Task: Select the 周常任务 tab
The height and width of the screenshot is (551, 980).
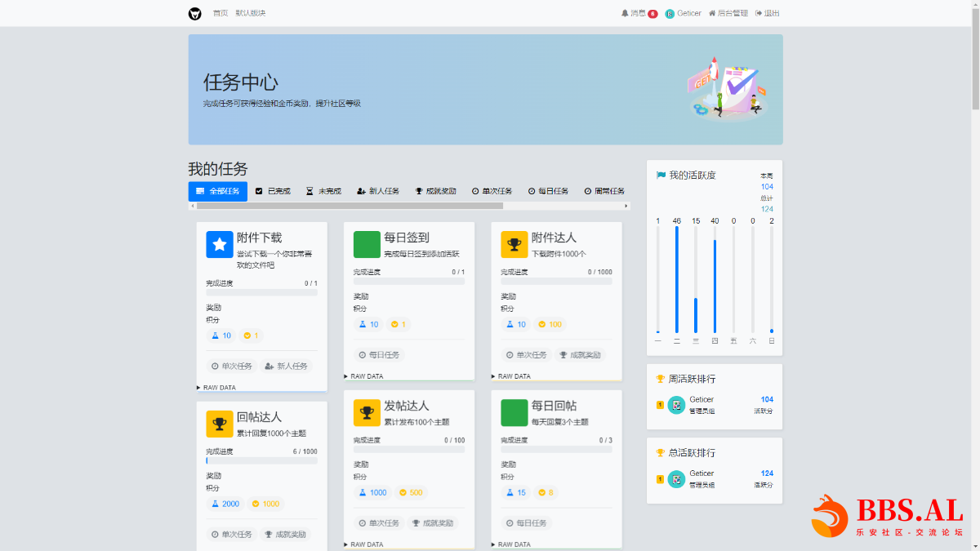Action: coord(604,191)
